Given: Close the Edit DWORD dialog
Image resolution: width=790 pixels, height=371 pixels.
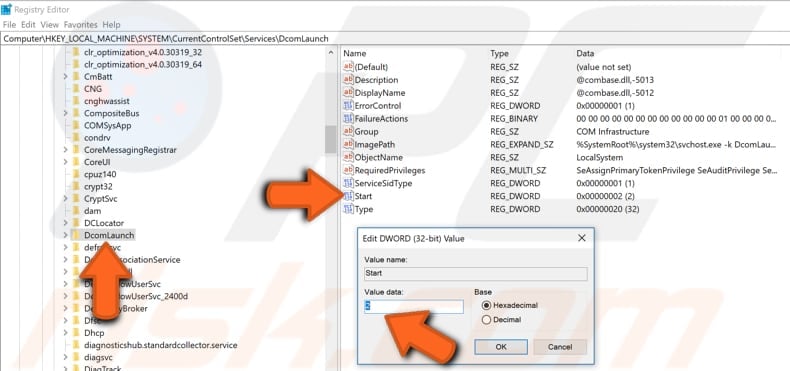Looking at the screenshot, I should point(581,238).
